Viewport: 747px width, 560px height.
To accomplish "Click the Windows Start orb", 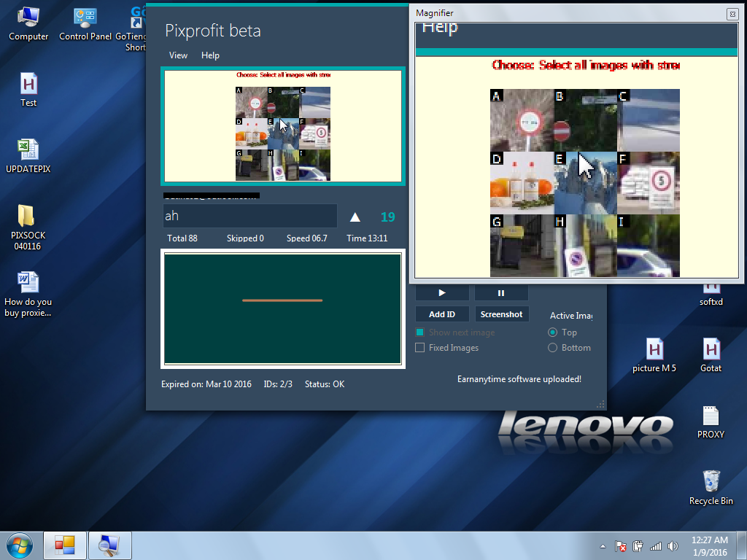I will coord(20,545).
